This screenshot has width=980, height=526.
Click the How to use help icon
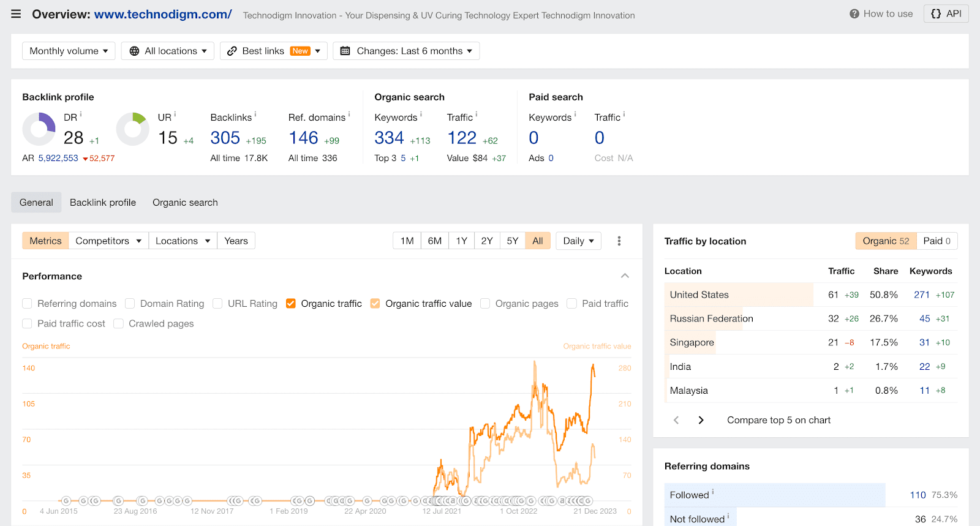[x=854, y=13]
